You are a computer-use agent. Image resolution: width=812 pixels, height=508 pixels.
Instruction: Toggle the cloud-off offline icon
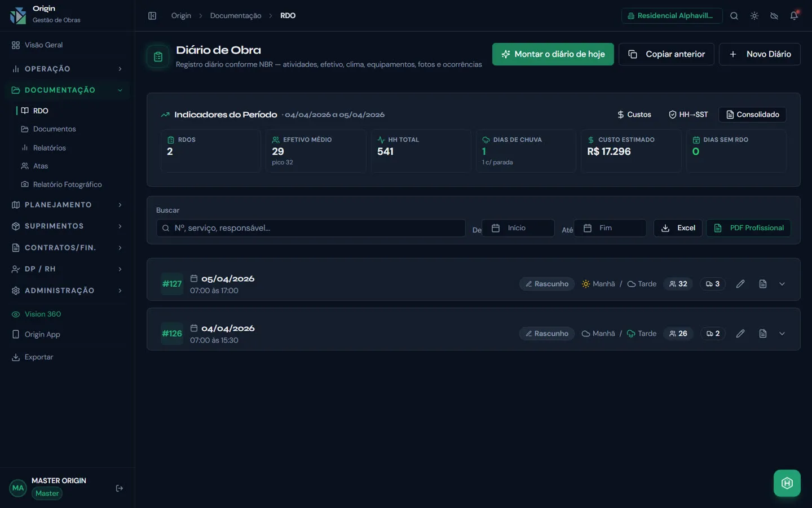point(774,16)
